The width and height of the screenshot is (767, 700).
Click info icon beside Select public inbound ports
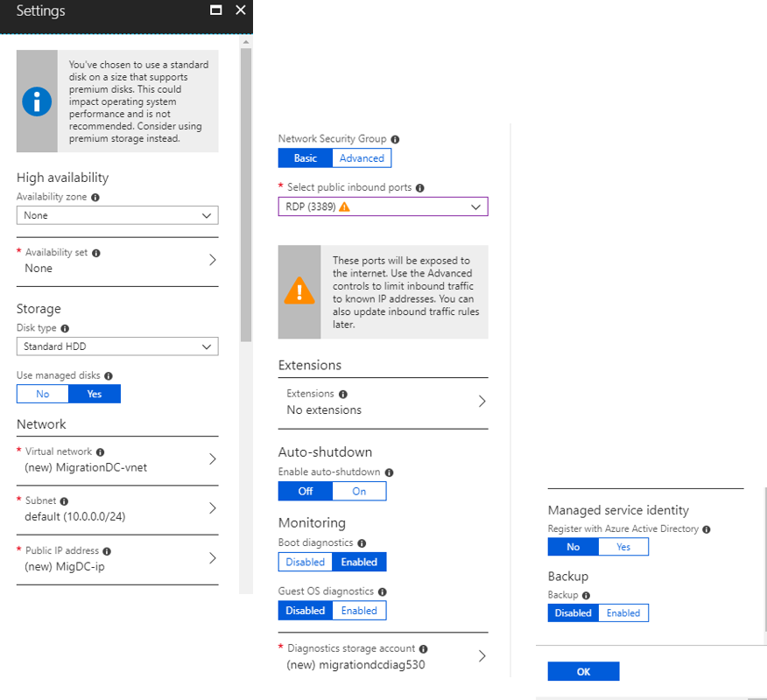click(420, 188)
